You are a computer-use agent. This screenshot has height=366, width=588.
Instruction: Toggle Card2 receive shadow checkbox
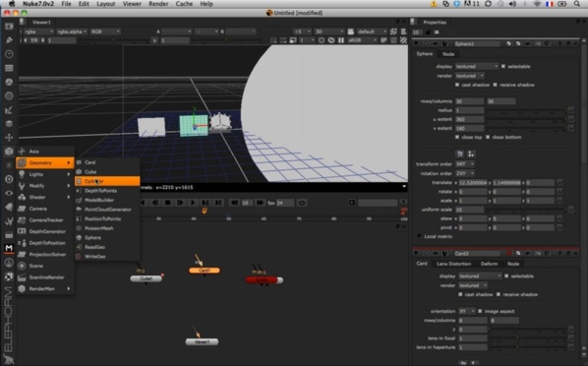499,294
